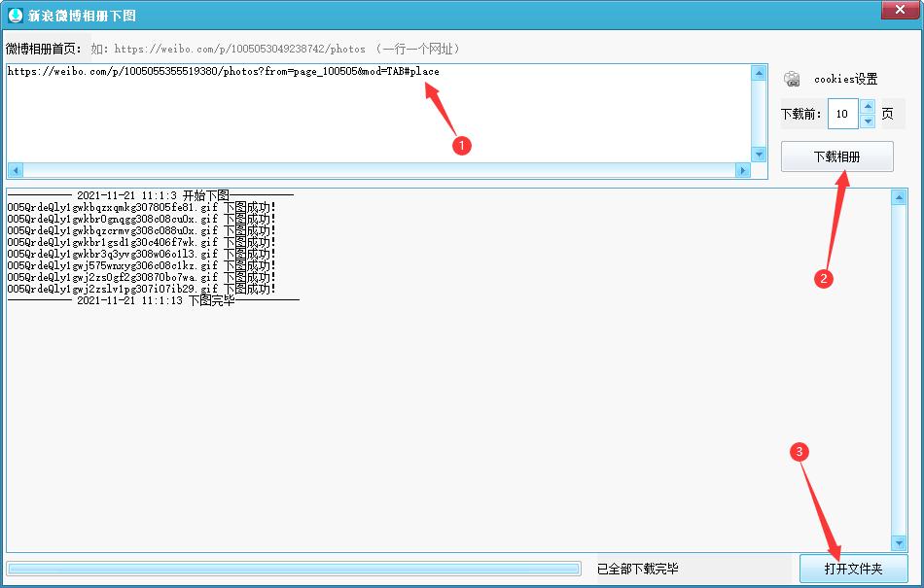
Task: Select log line 005QrdeQly1gwj575wnxyg306c08c1kz.gif
Action: 141,266
